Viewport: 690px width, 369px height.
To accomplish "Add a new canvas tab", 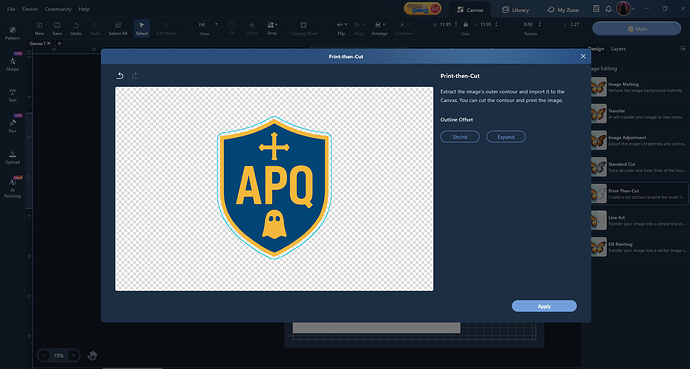I will [x=59, y=43].
